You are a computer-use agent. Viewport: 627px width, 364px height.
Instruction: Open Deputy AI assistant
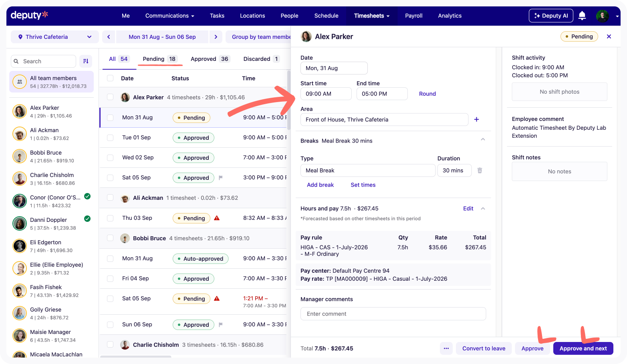[551, 16]
